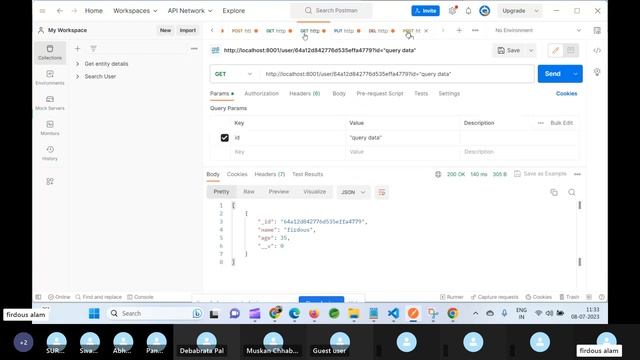Open the HTTP method GET dropdown
640x360 pixels.
(234, 74)
